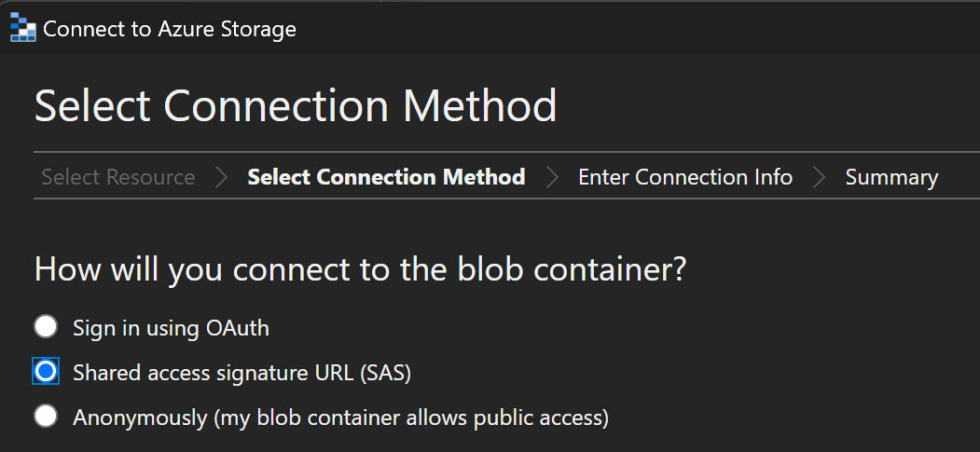
Task: Select the "Sign in using OAuth" radio button
Action: pos(46,327)
